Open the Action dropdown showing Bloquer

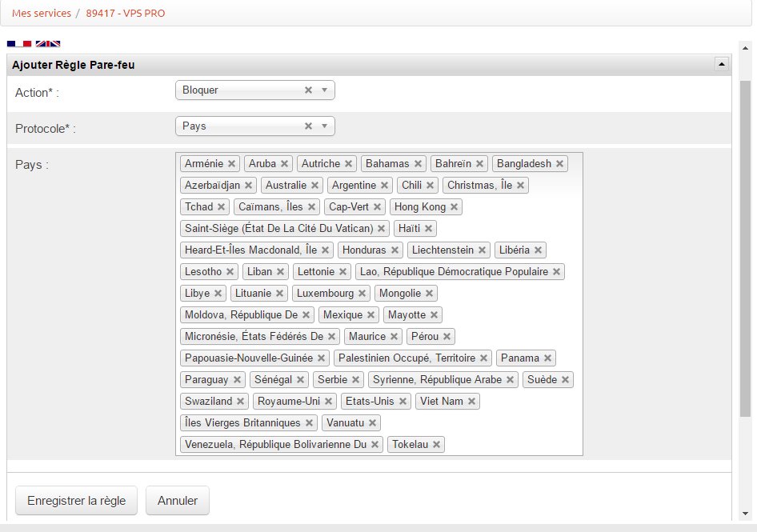pos(324,90)
